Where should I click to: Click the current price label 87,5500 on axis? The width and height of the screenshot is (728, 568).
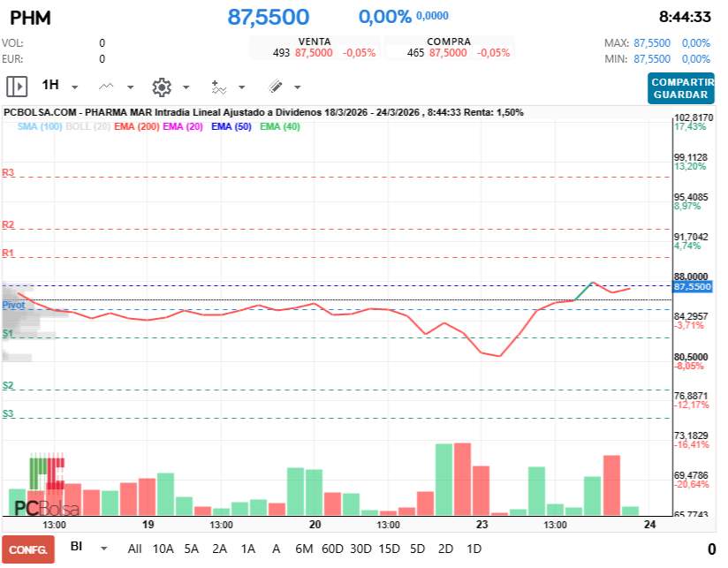pyautogui.click(x=692, y=287)
